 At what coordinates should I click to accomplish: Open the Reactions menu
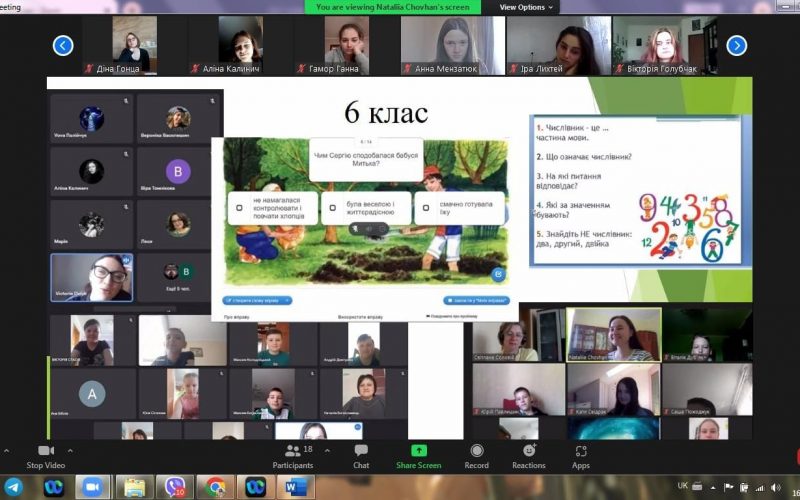click(x=529, y=451)
